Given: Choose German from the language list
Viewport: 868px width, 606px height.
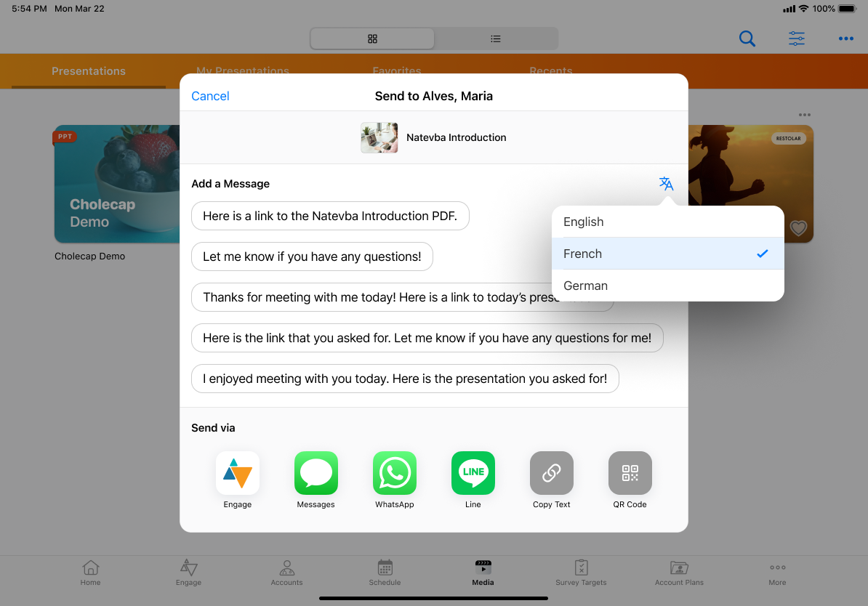Looking at the screenshot, I should pyautogui.click(x=667, y=286).
